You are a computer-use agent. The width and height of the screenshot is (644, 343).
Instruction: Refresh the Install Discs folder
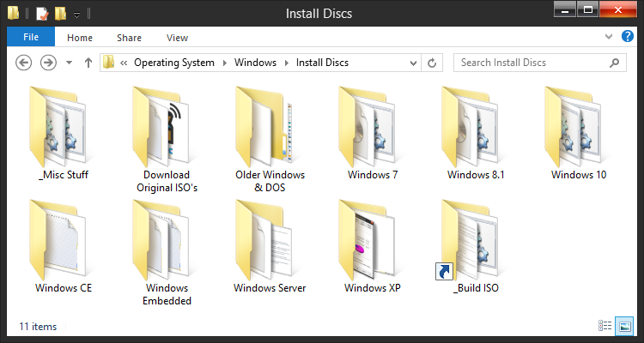pos(432,63)
